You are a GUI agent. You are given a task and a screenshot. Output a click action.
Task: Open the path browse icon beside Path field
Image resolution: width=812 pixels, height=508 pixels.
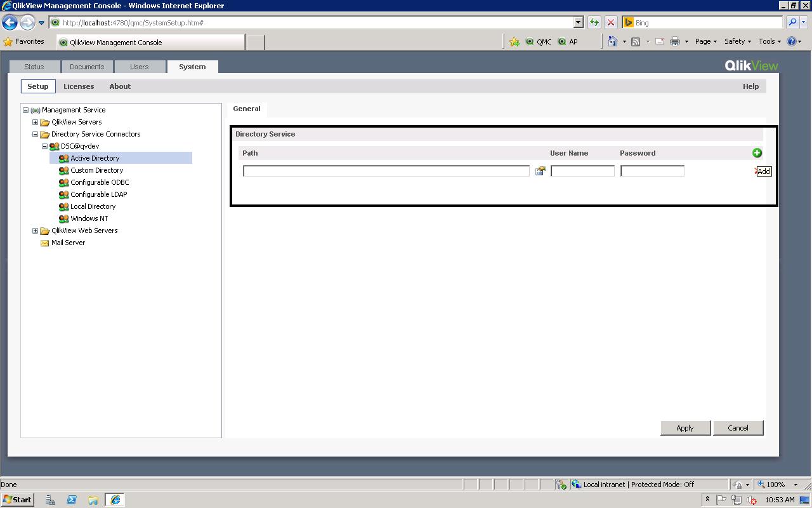tap(540, 171)
